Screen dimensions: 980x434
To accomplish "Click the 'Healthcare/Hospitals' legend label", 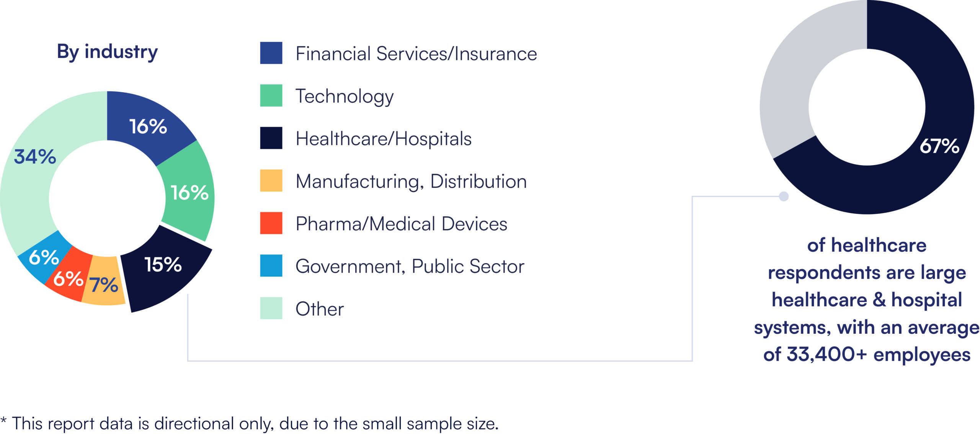I will point(383,138).
